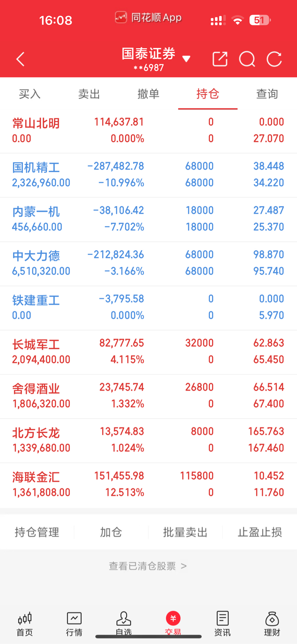Open 查看已清仓股票 link
This screenshot has height=644, width=297.
(x=148, y=566)
